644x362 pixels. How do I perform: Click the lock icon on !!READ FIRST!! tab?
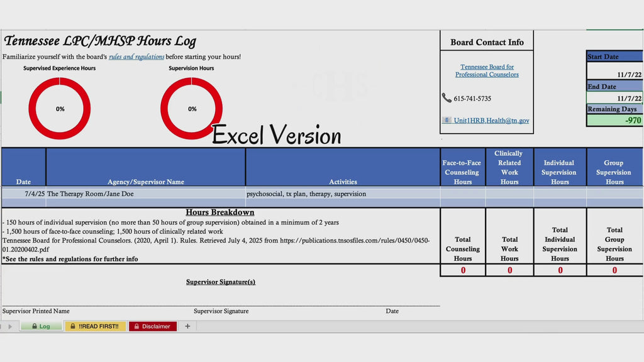(x=73, y=326)
